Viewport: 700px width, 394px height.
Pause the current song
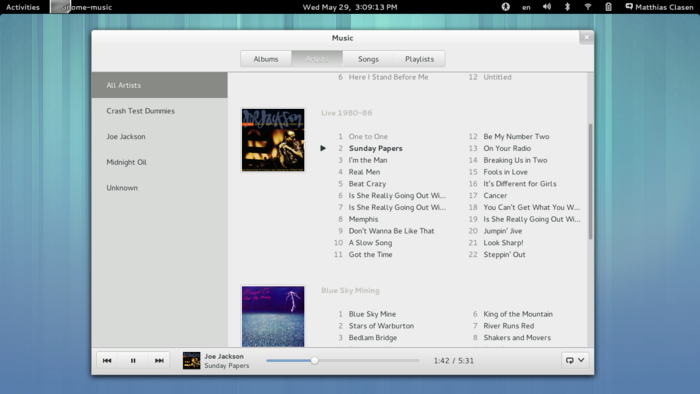pos(133,361)
